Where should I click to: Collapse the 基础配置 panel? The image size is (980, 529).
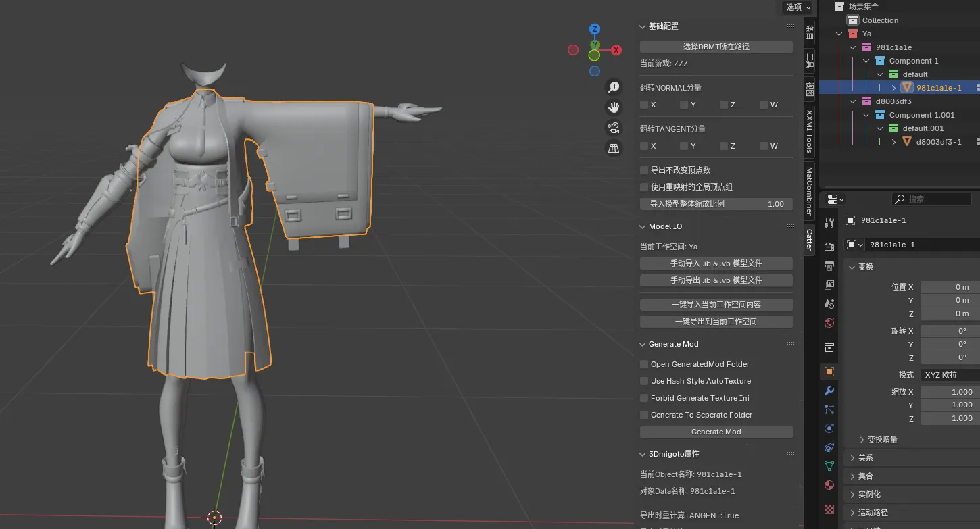[x=643, y=26]
